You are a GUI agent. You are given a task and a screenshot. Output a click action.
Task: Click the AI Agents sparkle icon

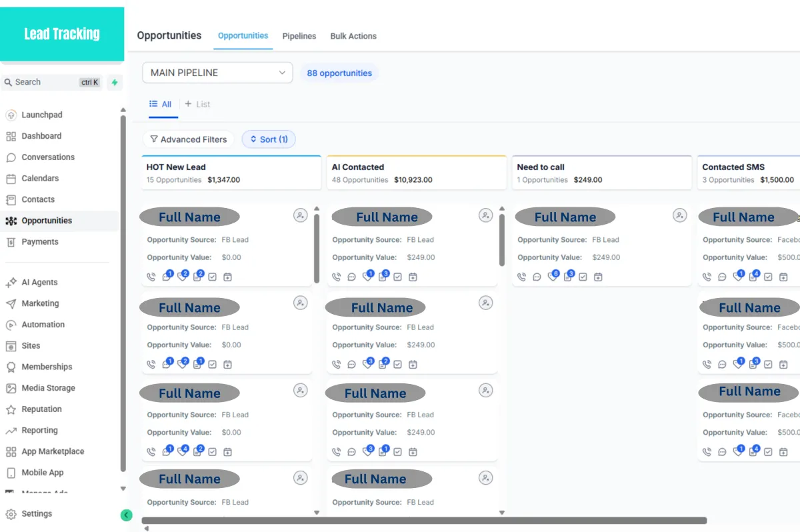(x=11, y=283)
